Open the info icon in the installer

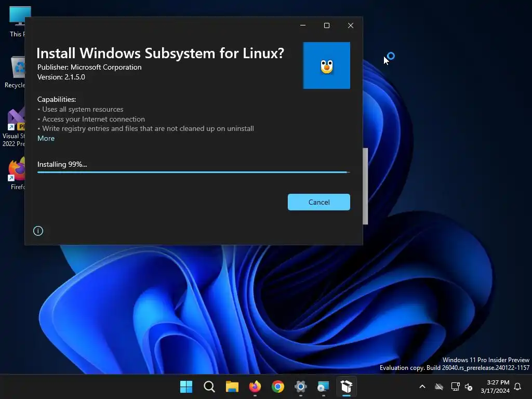coord(38,231)
